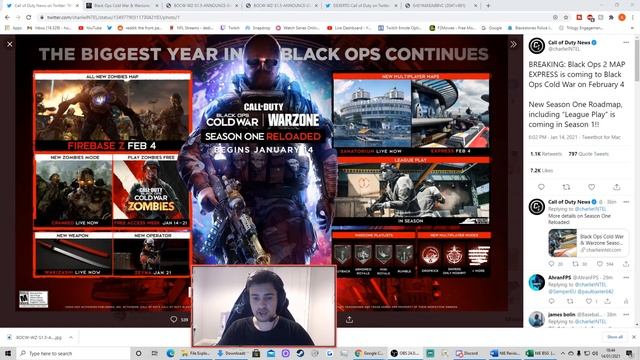
Task: Open the browser extensions puzzle icon
Action: click(611, 17)
